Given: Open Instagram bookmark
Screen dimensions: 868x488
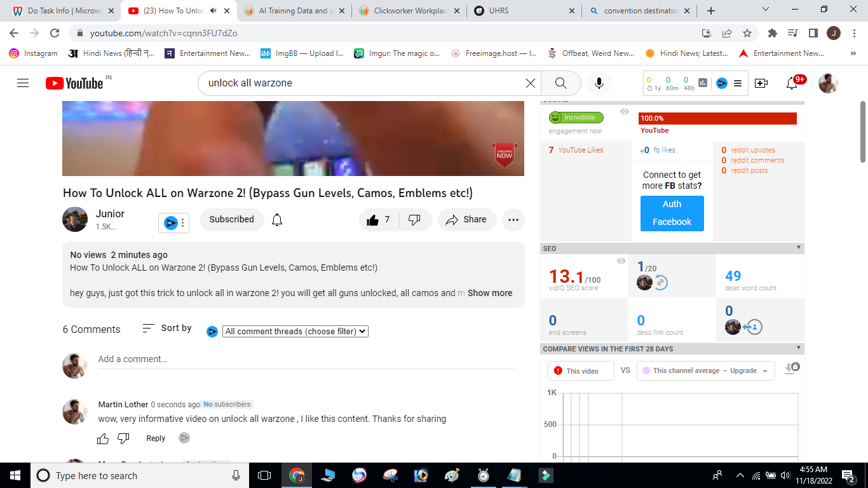Looking at the screenshot, I should (x=34, y=53).
